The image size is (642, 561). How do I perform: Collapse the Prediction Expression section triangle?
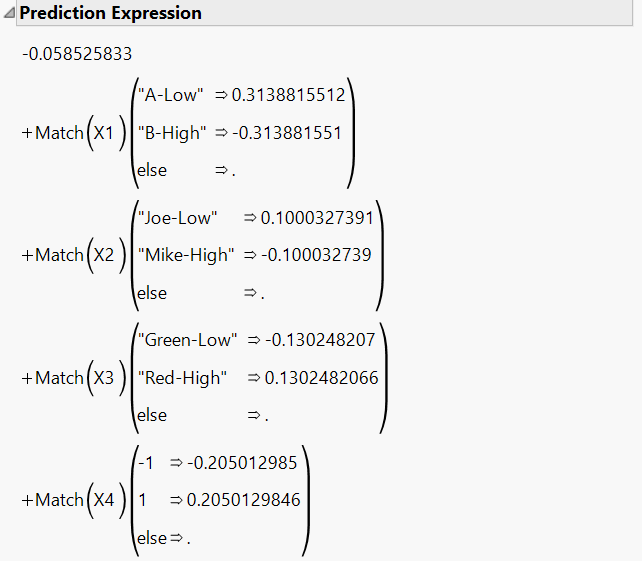pos(9,13)
